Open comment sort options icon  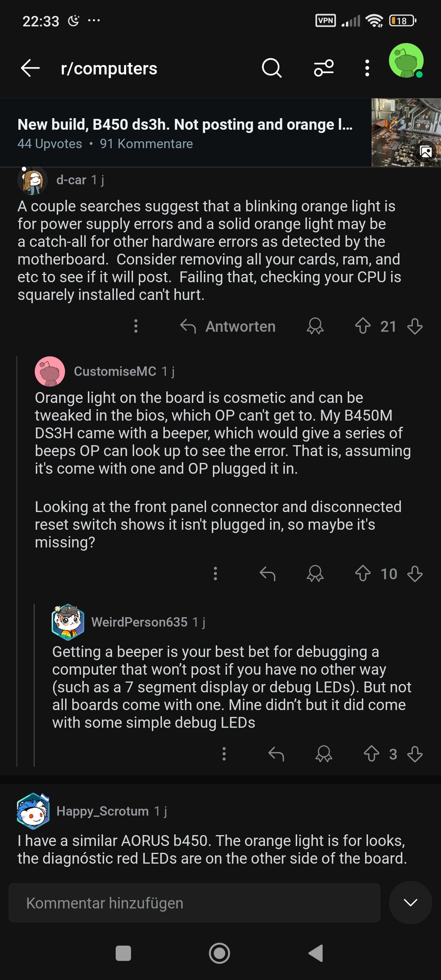(x=324, y=69)
